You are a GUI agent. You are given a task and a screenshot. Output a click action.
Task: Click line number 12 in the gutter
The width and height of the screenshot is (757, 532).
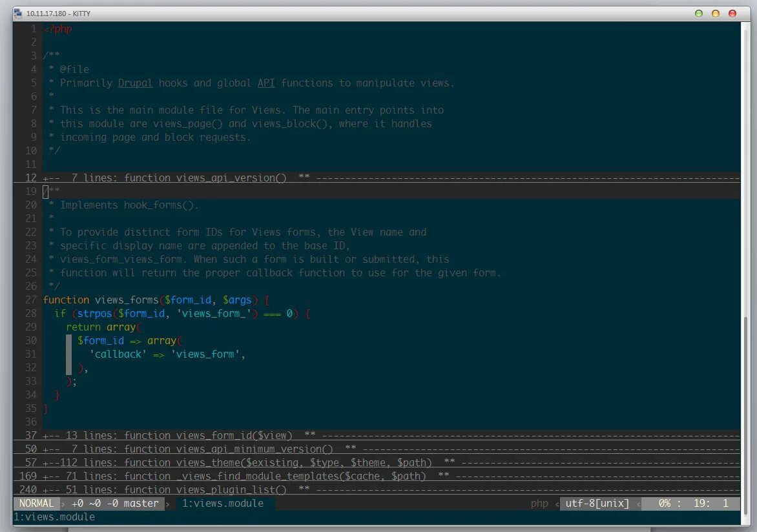point(31,178)
